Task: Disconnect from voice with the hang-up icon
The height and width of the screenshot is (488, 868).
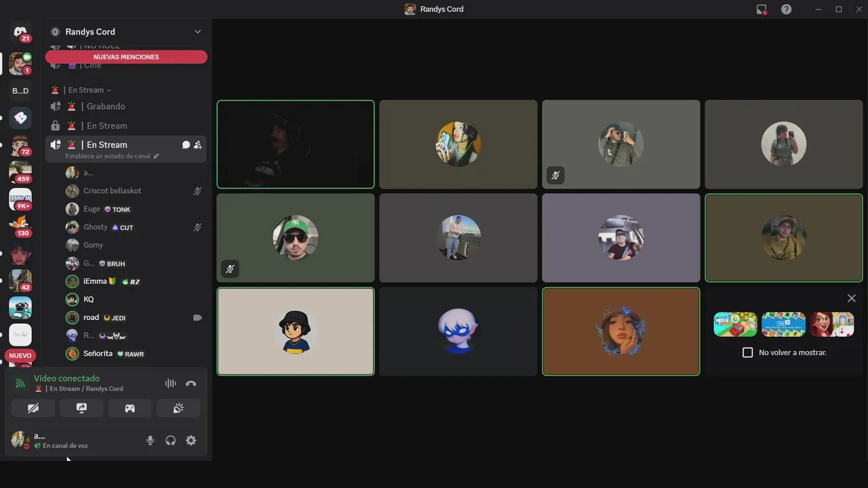Action: point(191,383)
